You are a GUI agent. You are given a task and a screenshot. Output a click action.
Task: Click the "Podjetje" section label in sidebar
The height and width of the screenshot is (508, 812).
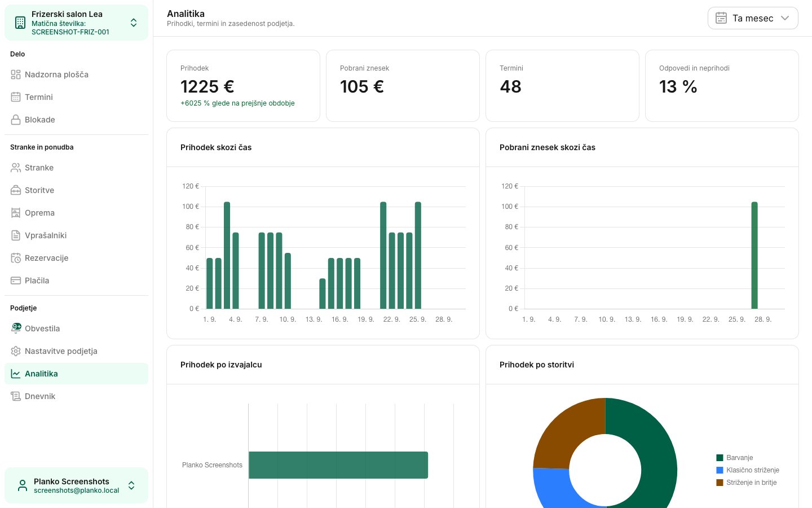pos(23,308)
